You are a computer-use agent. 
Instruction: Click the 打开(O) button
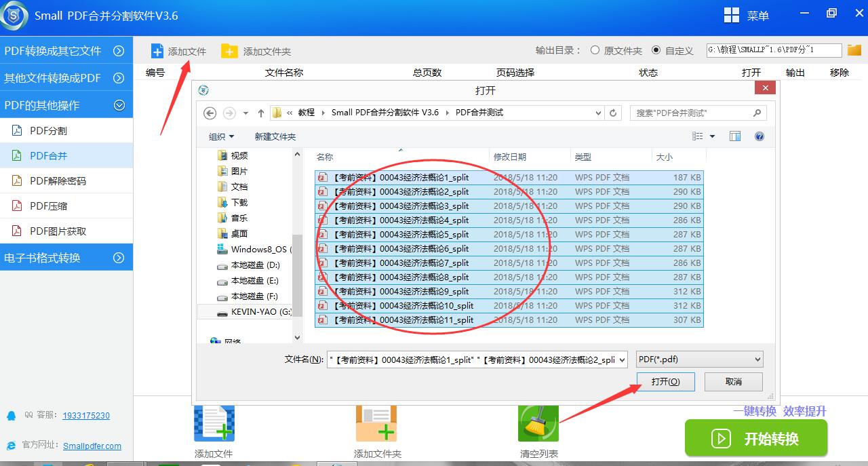(x=665, y=382)
